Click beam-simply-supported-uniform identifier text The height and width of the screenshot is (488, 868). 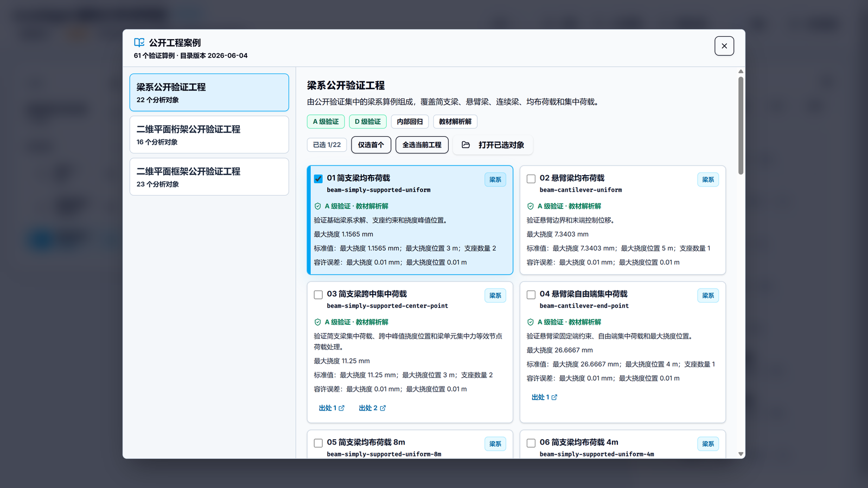379,190
